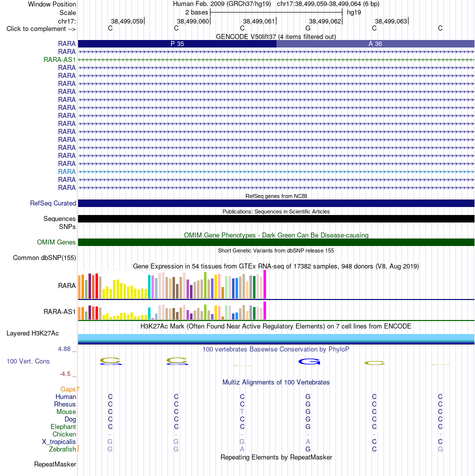Viewport: 475px width, 476px height.
Task: Click coordinate label 38,499,063 on the ruler
Action: [x=391, y=21]
